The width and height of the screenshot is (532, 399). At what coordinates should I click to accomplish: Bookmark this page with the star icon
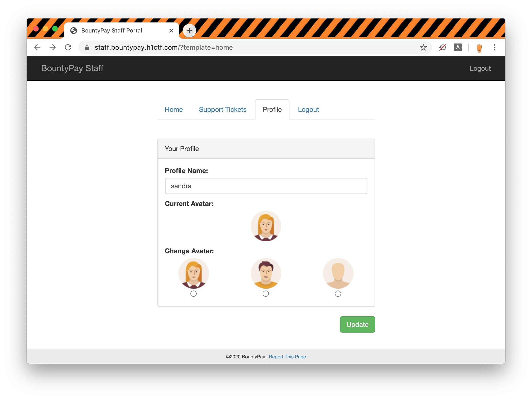point(423,47)
